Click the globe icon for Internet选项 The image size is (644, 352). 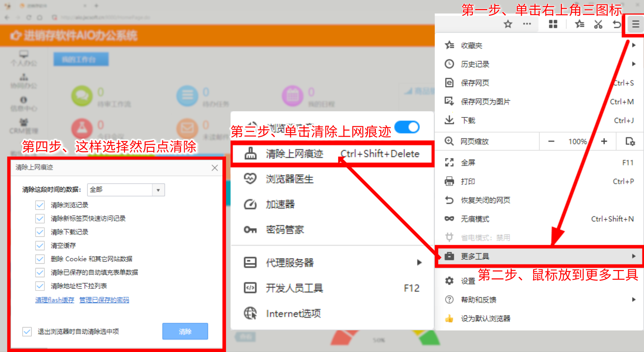[x=250, y=313]
